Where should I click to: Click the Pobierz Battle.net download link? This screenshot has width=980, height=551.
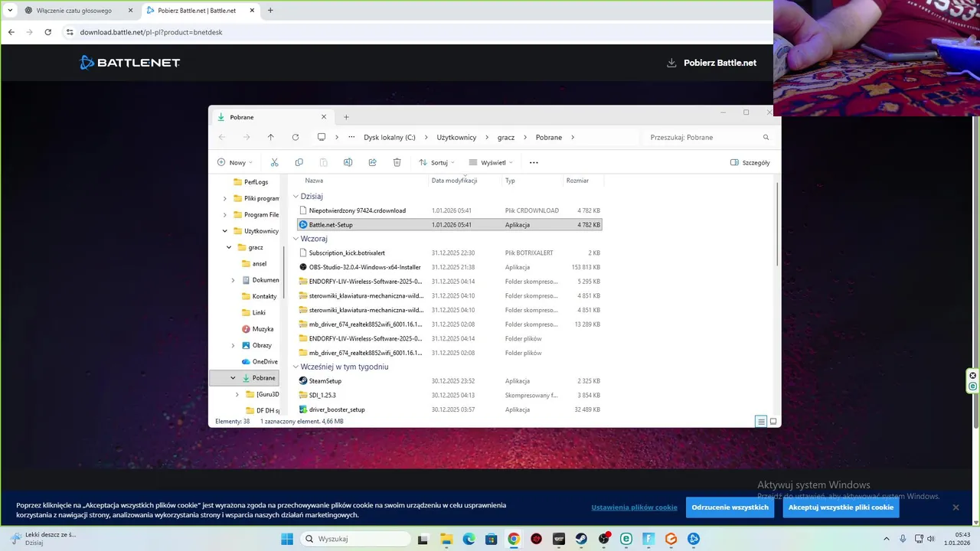712,63
